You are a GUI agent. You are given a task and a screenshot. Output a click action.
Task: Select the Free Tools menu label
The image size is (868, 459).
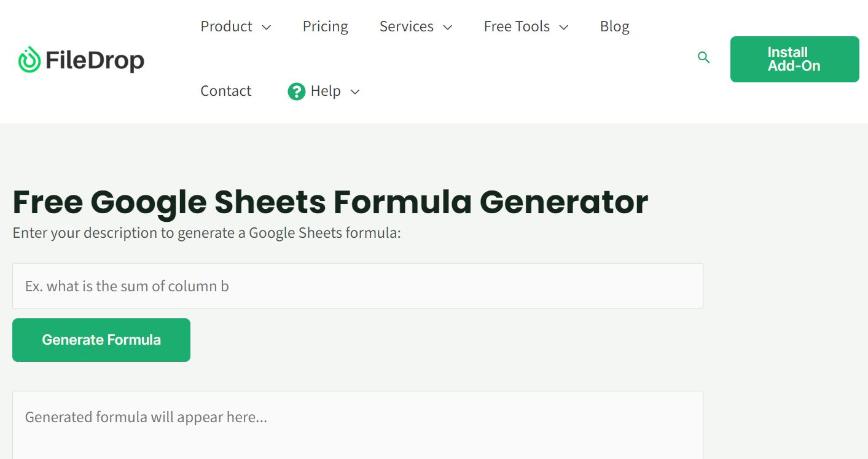click(x=517, y=26)
